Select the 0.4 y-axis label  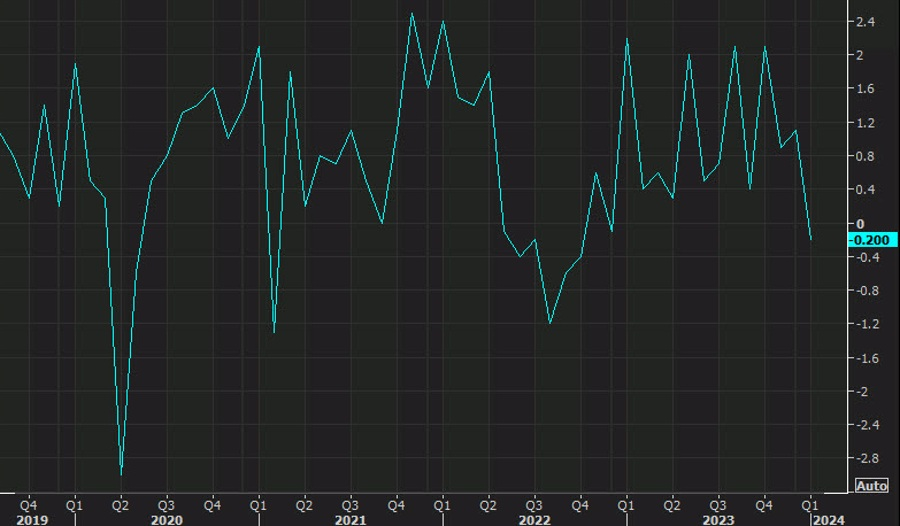(x=865, y=189)
